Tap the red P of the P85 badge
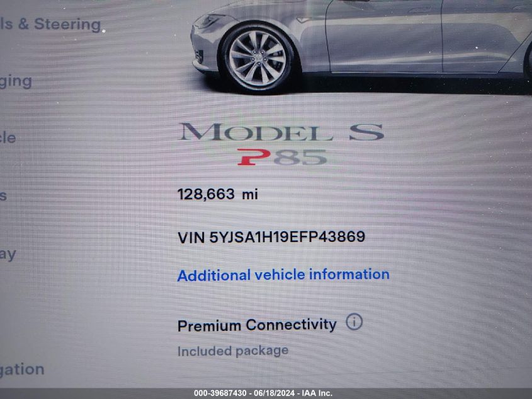532x399 pixels. (254, 157)
